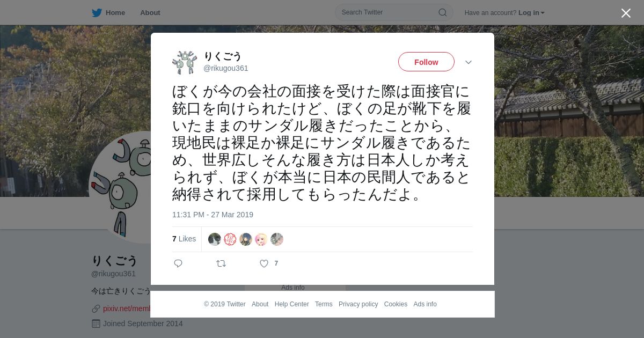Click the Twitter bird Home logo
The image size is (644, 338).
coord(97,13)
